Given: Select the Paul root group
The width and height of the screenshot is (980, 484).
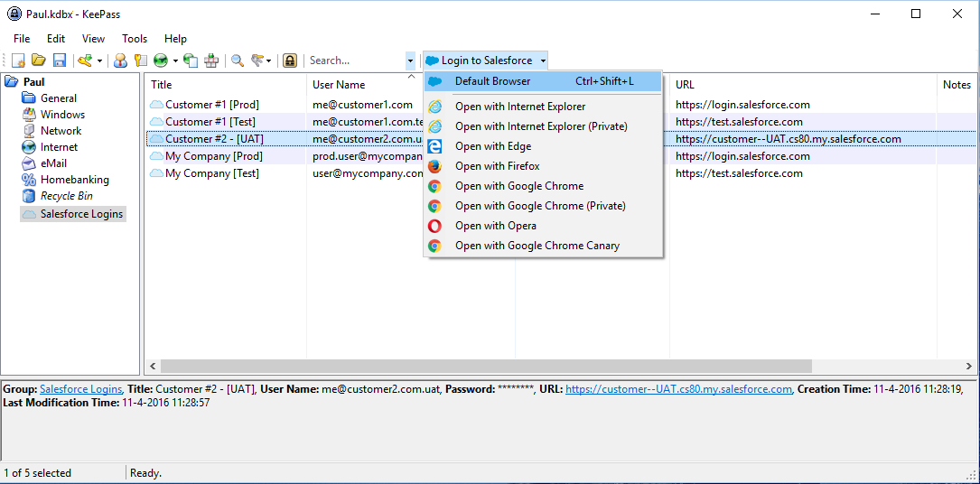Looking at the screenshot, I should point(33,82).
